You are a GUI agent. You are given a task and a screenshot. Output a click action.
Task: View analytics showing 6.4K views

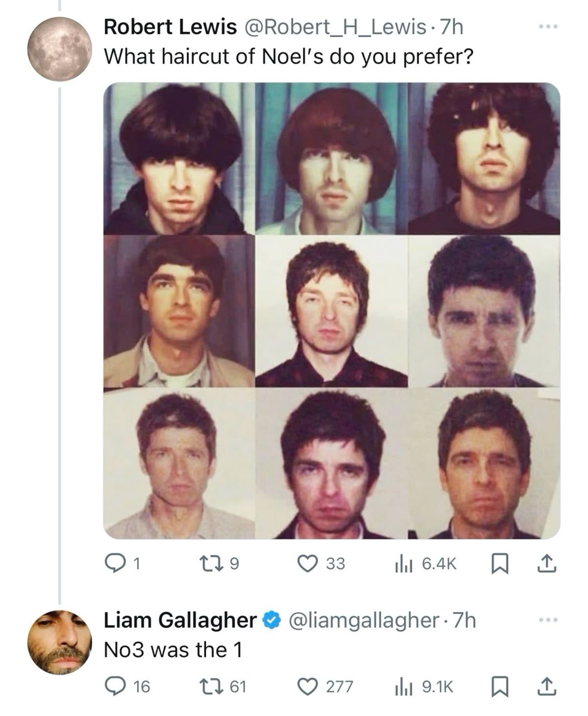[425, 564]
